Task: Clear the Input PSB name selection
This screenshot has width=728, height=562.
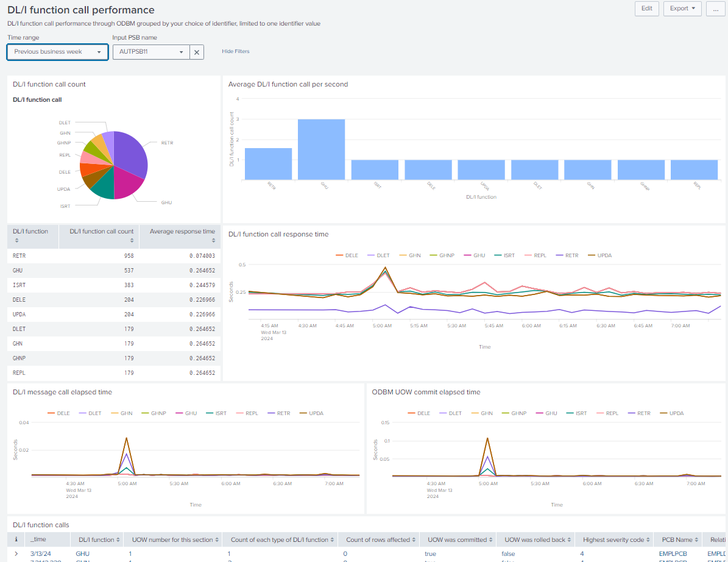Action: (197, 52)
